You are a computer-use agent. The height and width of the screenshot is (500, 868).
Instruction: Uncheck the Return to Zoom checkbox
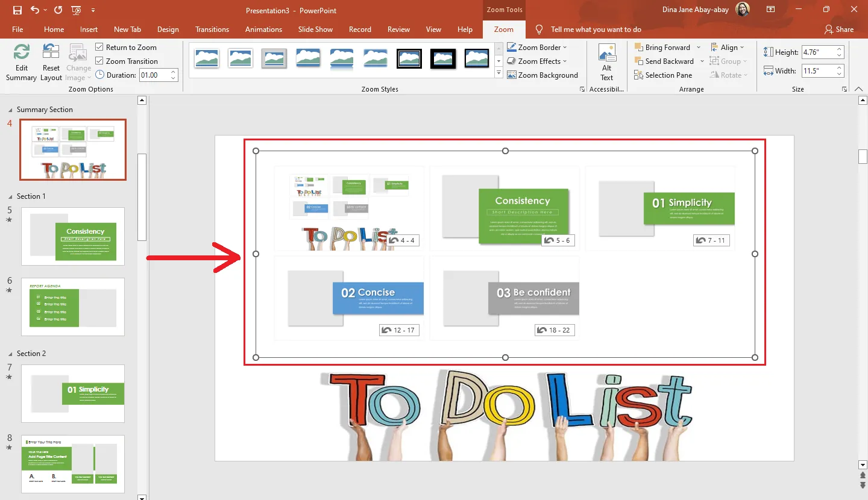(99, 48)
